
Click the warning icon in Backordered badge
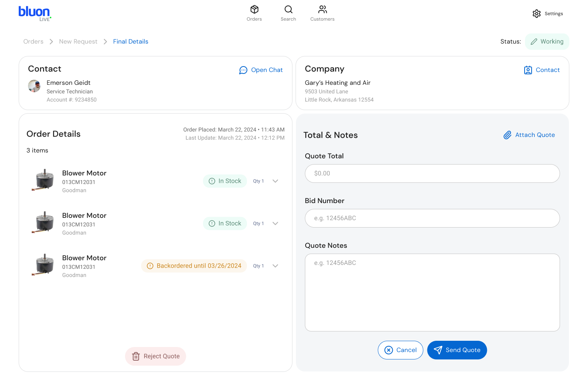[150, 266]
